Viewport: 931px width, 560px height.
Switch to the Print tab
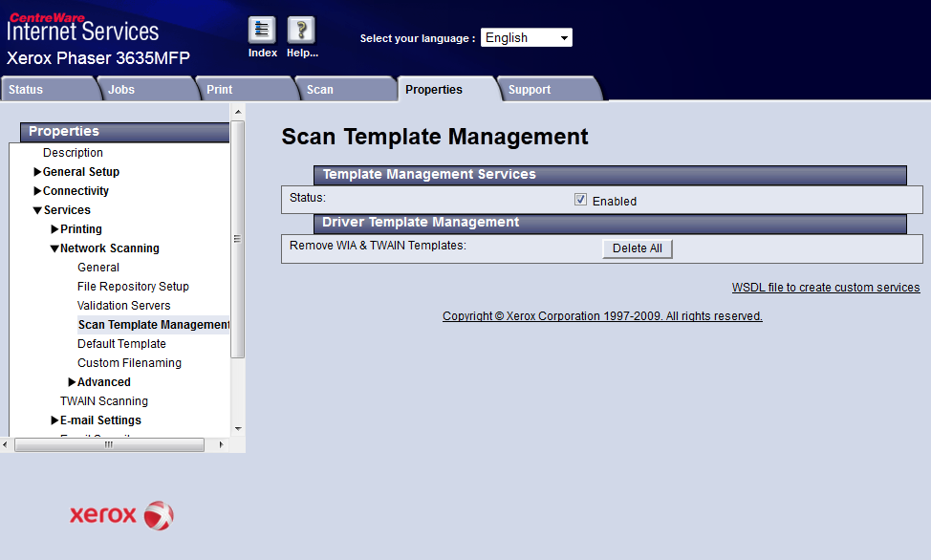247,89
